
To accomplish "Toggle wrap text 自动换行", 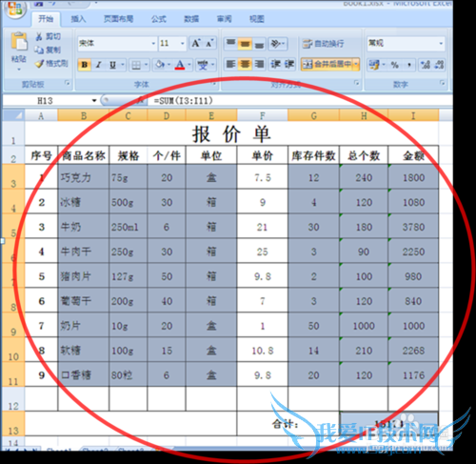I will [323, 44].
